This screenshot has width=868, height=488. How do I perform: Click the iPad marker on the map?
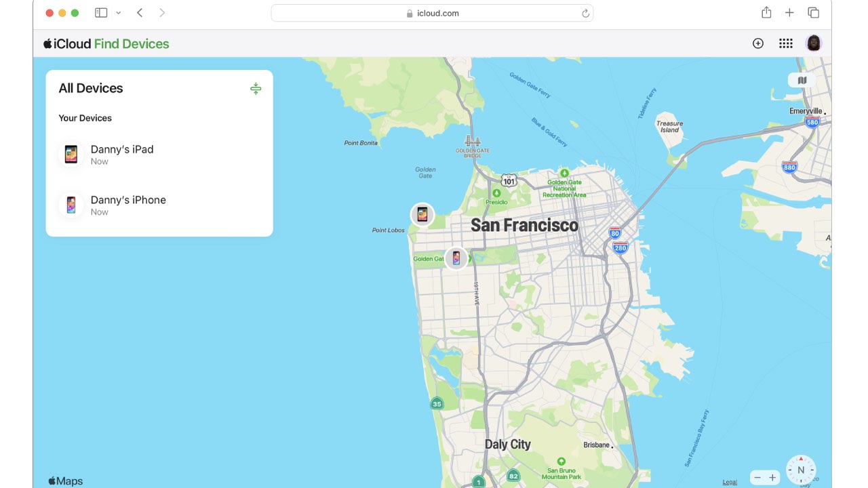(422, 215)
